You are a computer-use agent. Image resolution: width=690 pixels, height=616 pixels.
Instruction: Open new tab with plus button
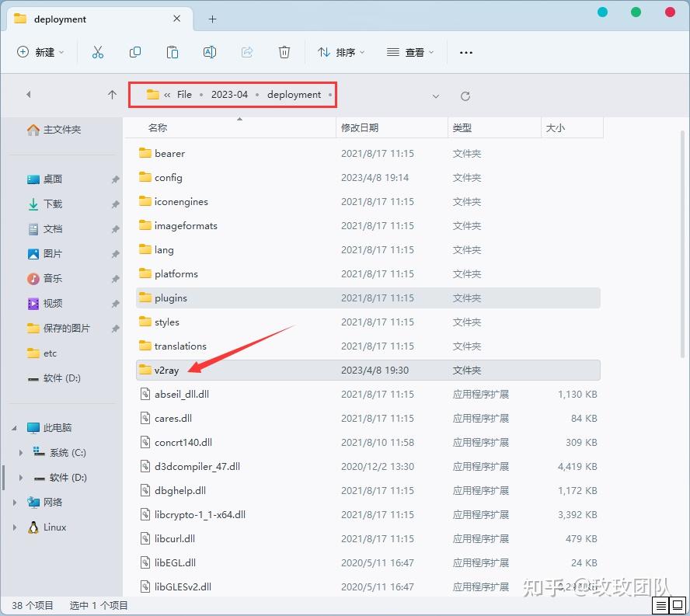(213, 19)
